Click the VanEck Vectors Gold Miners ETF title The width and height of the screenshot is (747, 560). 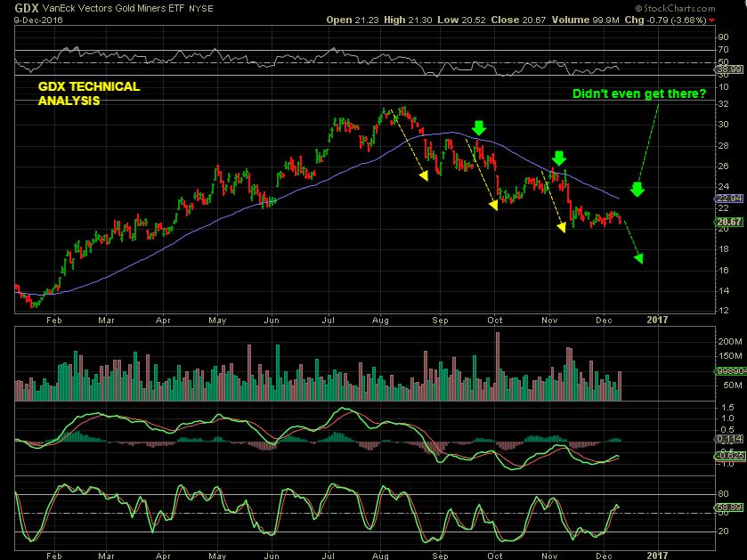(x=113, y=8)
